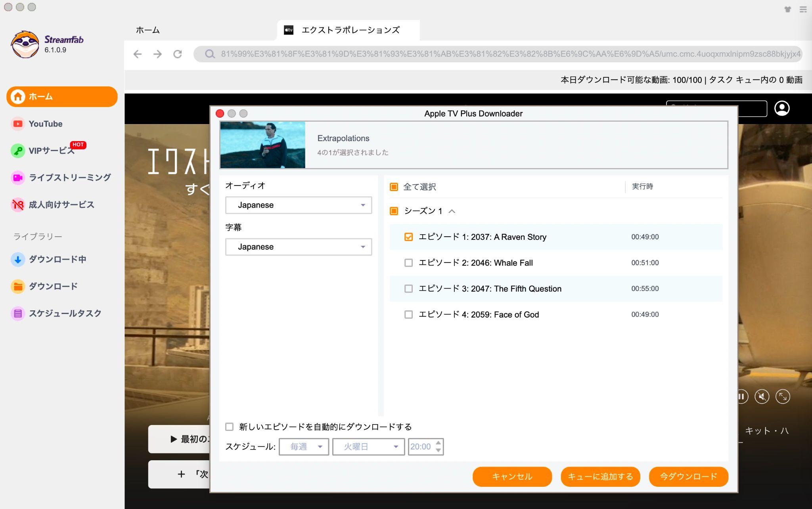The image size is (812, 509).
Task: Click the 最初の play button behind dialog
Action: click(x=179, y=439)
